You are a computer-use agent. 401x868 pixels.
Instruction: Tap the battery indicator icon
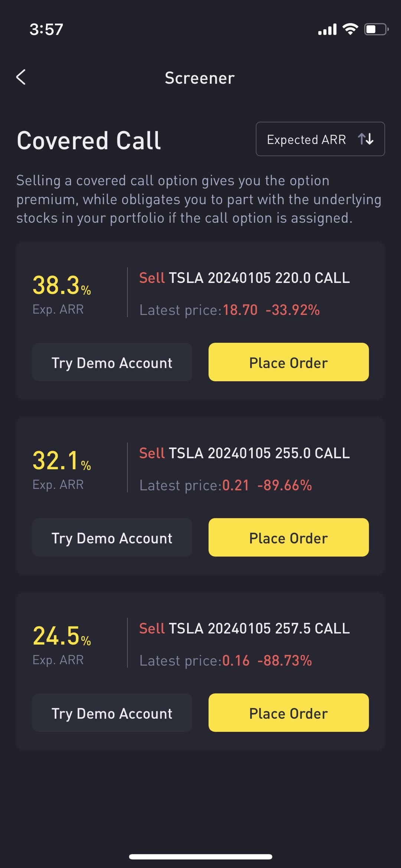tap(376, 29)
